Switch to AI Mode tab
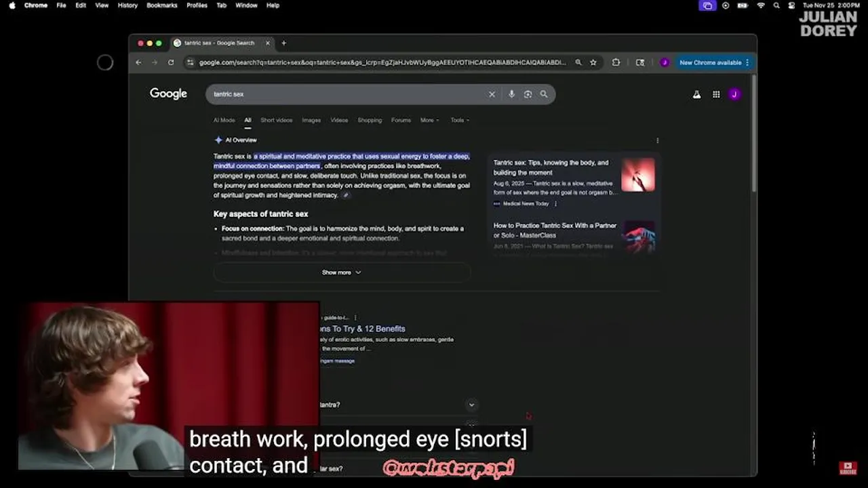This screenshot has width=868, height=488. 224,120
